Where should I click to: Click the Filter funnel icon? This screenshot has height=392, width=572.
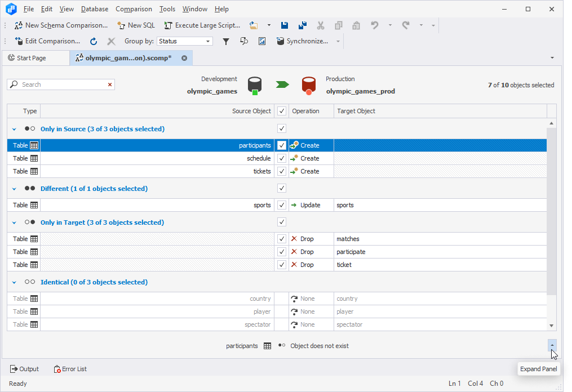[226, 41]
